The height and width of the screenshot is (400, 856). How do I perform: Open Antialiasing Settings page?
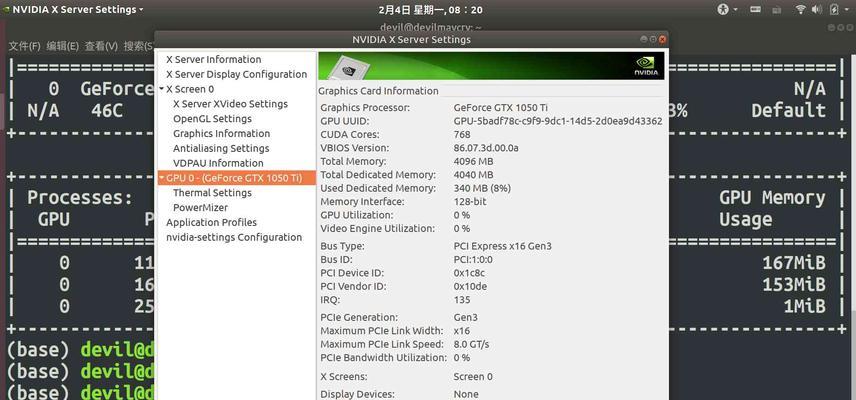[221, 148]
